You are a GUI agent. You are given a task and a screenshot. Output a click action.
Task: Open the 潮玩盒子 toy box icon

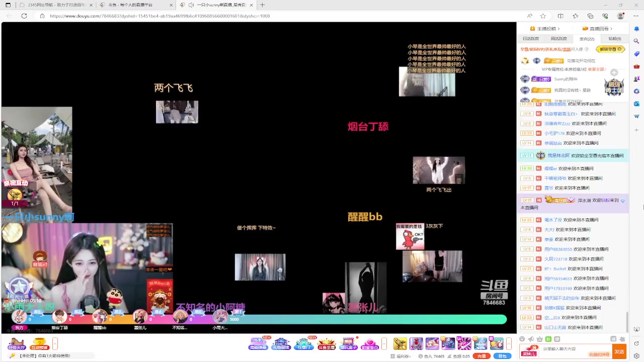click(x=348, y=343)
